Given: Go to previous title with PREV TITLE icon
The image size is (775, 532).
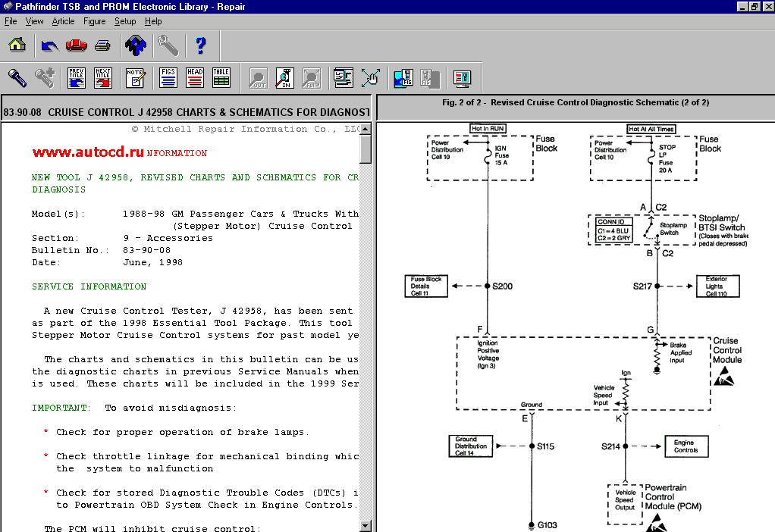Looking at the screenshot, I should (76, 77).
